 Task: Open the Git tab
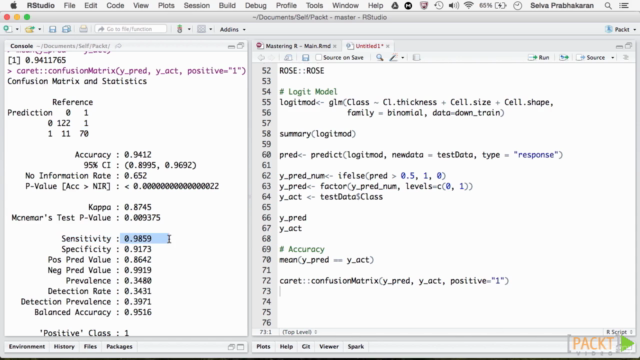[306, 347]
